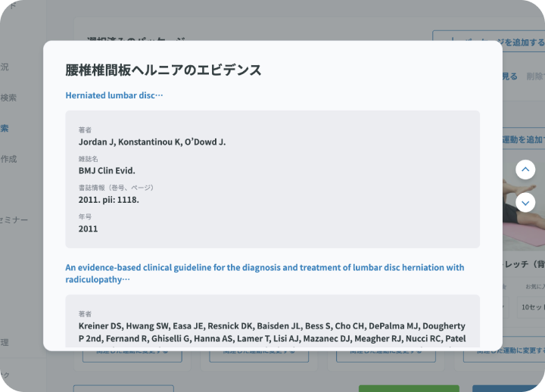
Task: Click the 見る link at top right
Action: 511,76
